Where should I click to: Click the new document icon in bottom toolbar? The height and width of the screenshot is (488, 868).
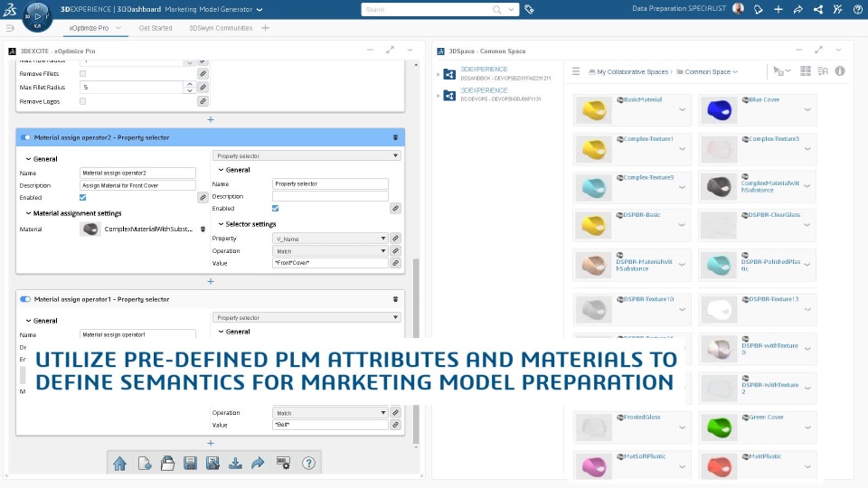(x=145, y=463)
